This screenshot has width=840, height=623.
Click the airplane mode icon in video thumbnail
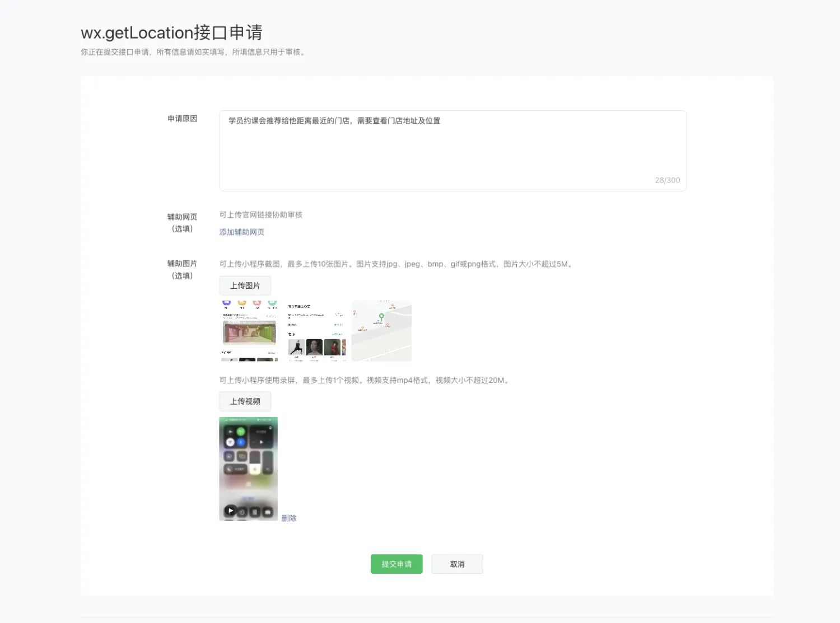(x=230, y=432)
